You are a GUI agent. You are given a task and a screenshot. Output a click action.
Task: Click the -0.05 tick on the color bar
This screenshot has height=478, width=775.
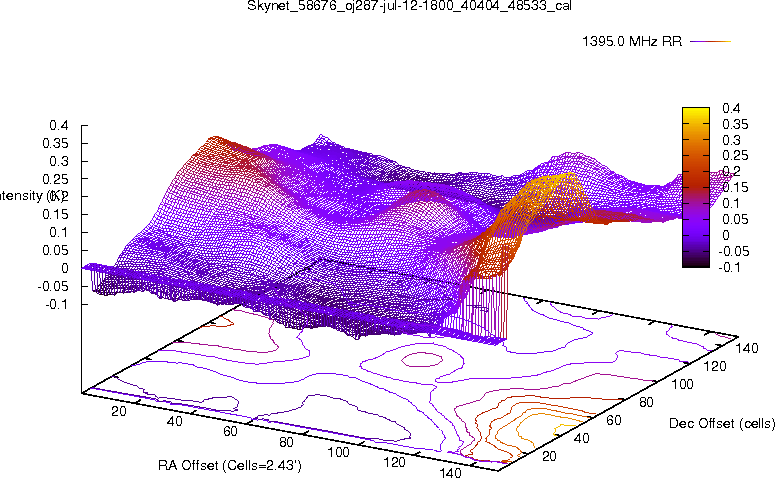(x=733, y=251)
